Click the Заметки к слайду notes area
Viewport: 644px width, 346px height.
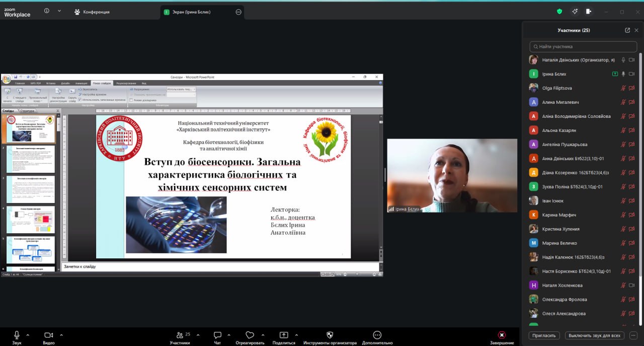[220, 266]
